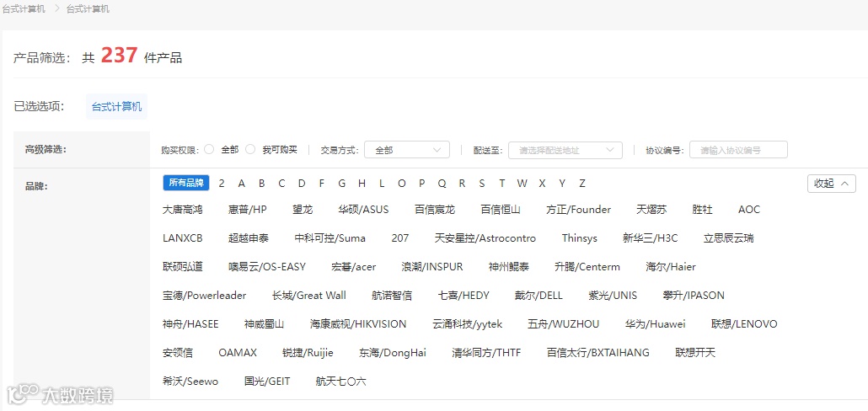Choose brand 长城/Great Wall
The width and height of the screenshot is (868, 411).
click(309, 296)
